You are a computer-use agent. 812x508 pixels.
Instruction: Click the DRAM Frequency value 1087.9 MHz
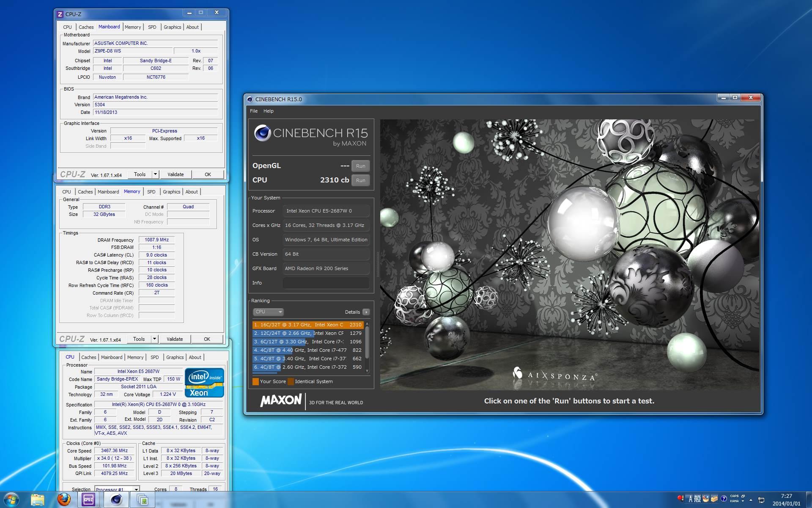point(157,240)
